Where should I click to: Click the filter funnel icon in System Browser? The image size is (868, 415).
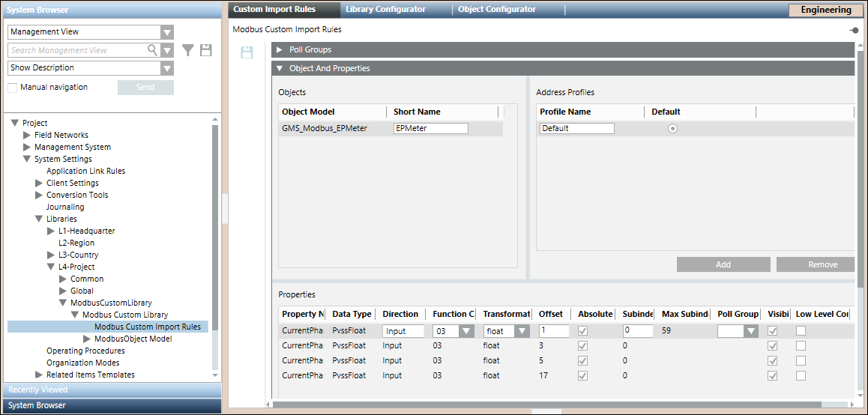pyautogui.click(x=187, y=50)
